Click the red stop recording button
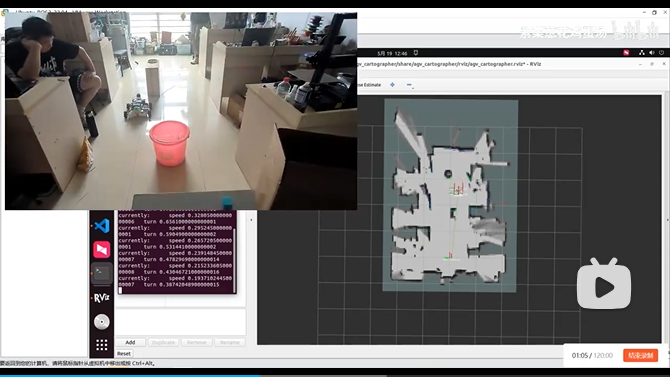 click(640, 355)
